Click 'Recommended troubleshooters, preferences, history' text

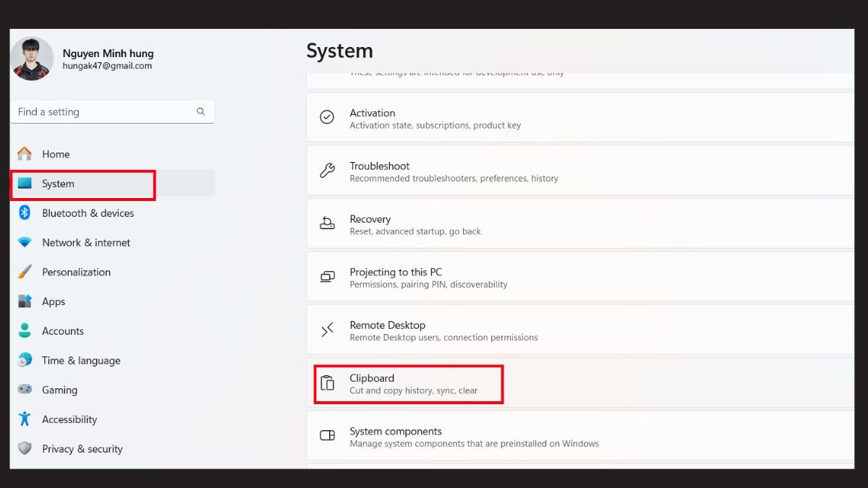click(454, 179)
